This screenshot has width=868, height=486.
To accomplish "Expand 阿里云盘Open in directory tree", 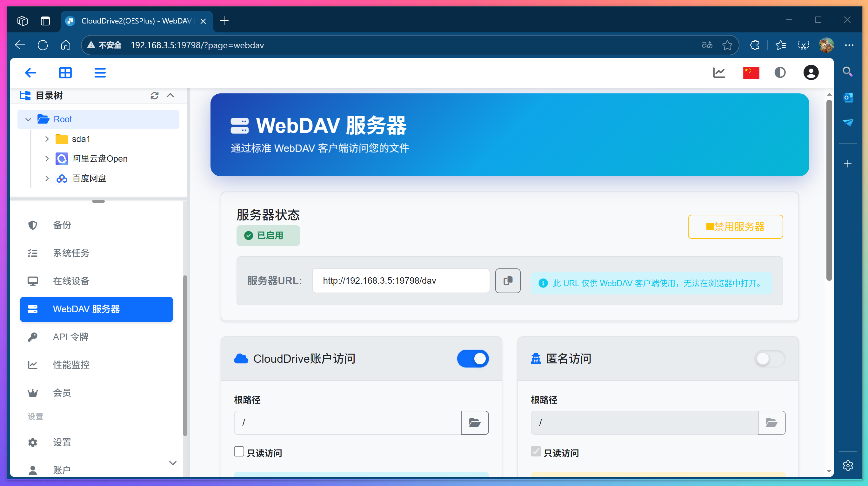I will (47, 159).
